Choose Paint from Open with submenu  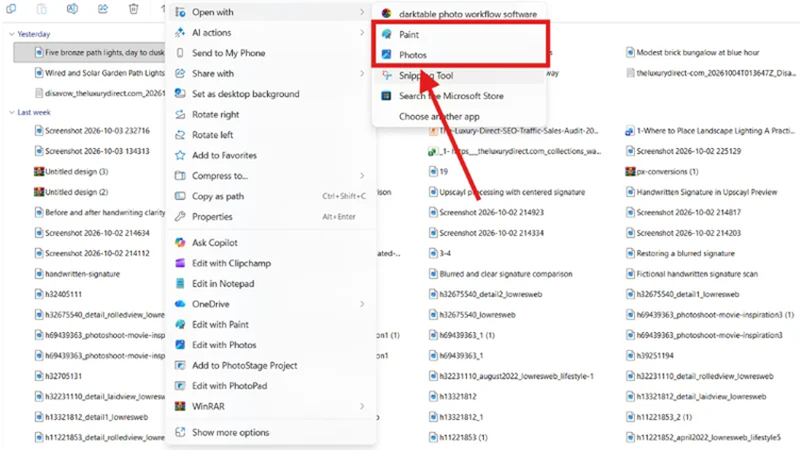[x=459, y=34]
